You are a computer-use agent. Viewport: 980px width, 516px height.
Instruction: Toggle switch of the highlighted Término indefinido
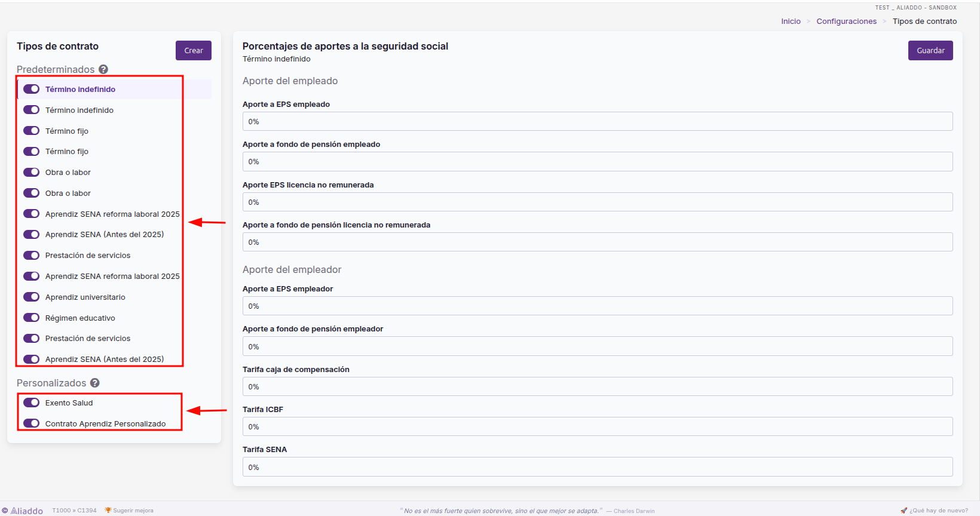[31, 89]
